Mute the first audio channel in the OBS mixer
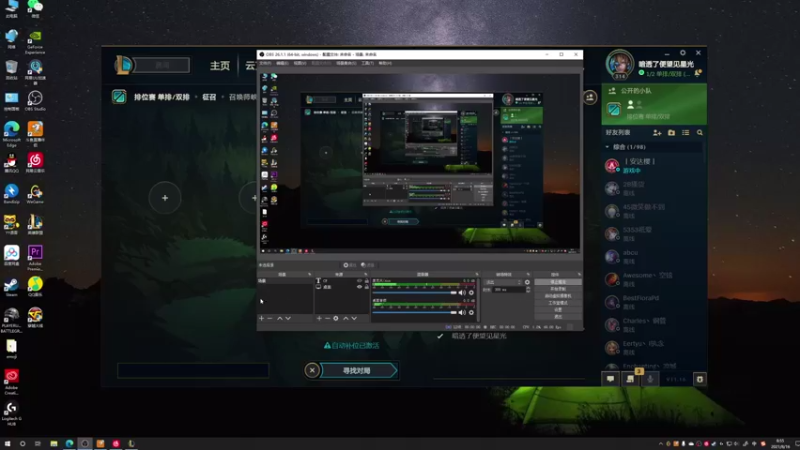The image size is (800, 450). 462,293
